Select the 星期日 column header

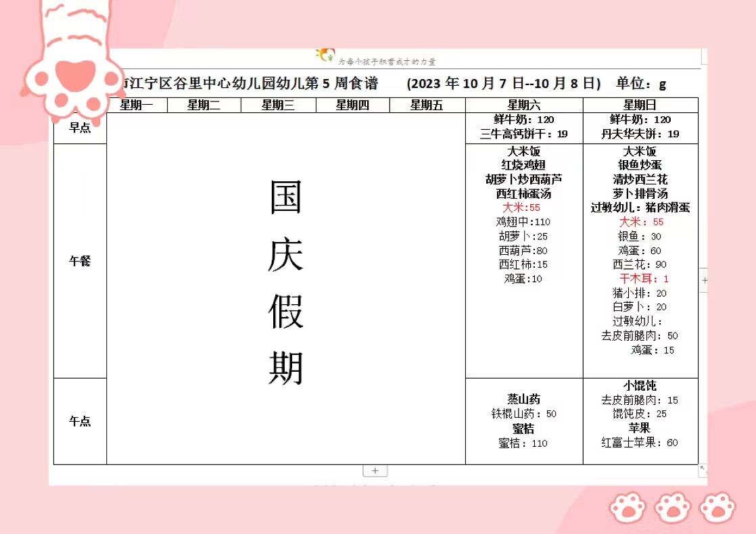tap(640, 105)
